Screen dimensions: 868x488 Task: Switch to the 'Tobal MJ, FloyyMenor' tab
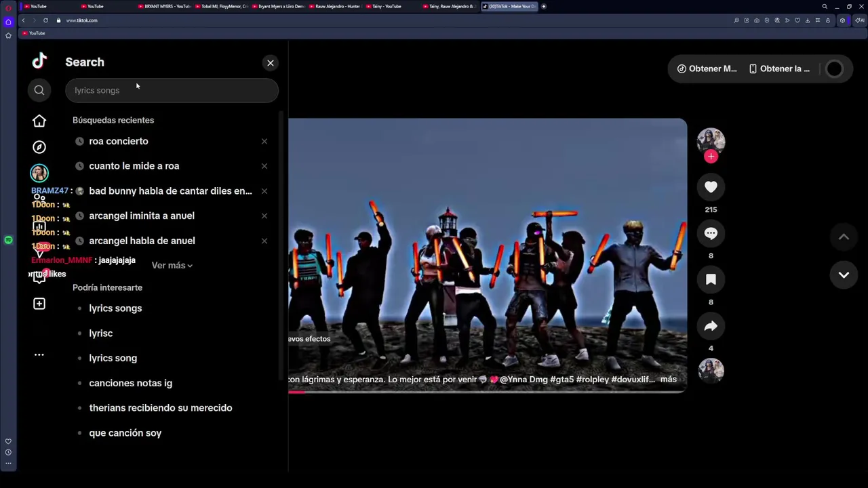[x=221, y=6]
